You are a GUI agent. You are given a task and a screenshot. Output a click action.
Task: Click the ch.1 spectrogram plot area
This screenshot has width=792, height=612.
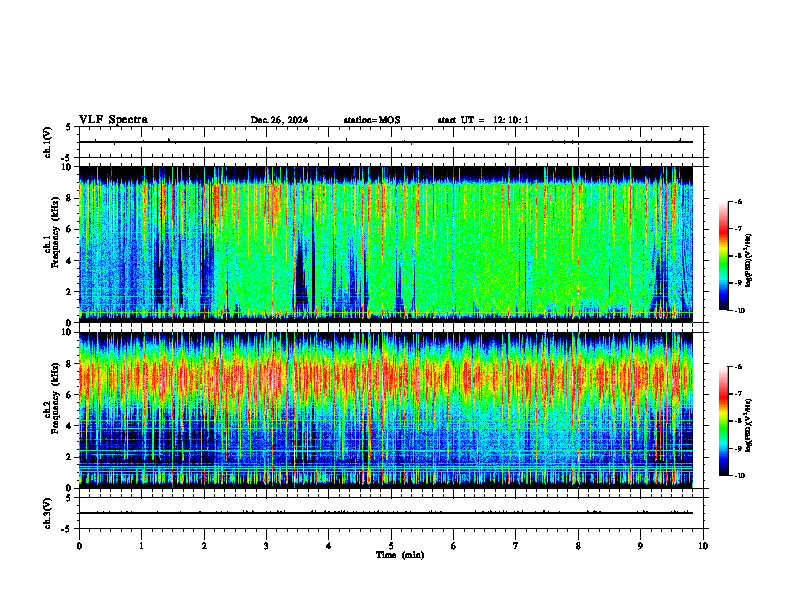tap(386, 244)
